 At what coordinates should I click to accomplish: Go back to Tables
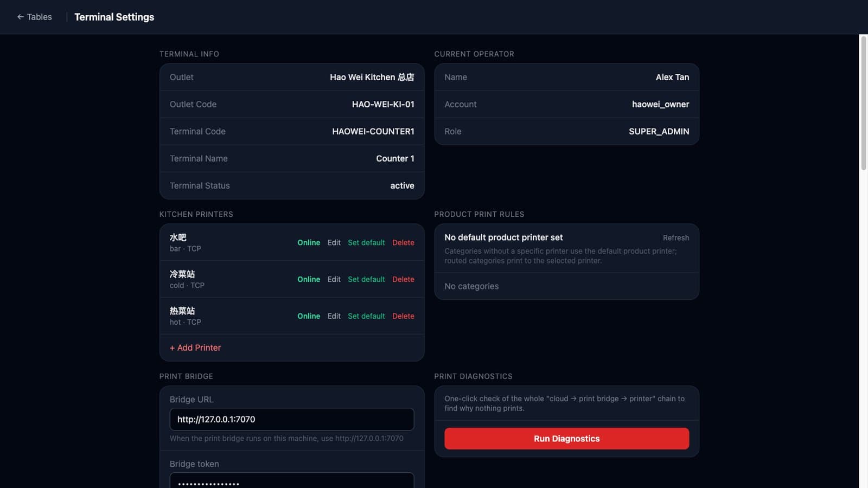[x=34, y=17]
